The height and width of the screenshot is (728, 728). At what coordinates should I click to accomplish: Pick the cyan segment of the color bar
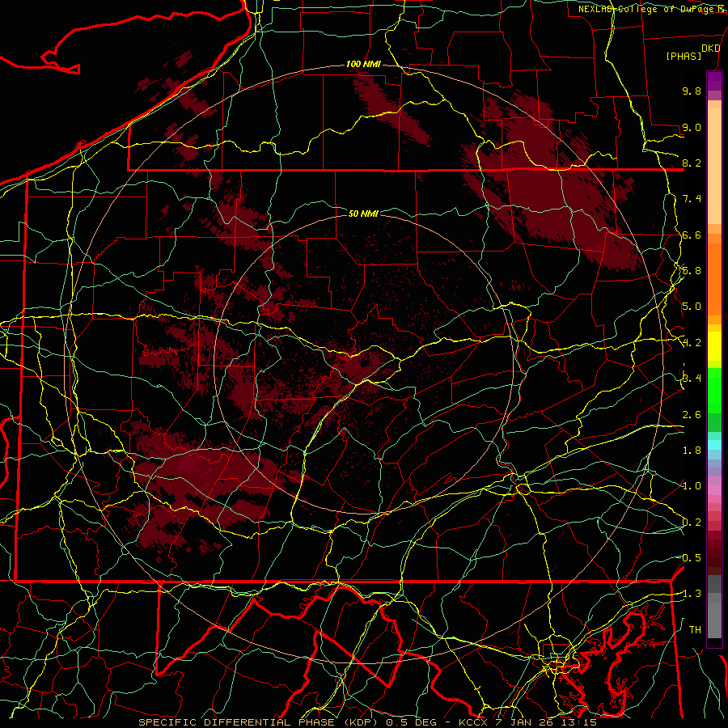[714, 445]
